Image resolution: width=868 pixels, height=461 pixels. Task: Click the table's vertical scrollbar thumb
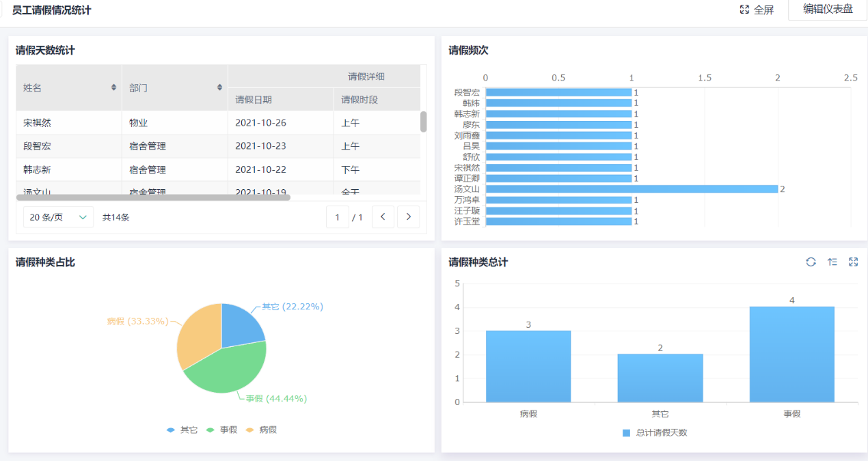423,122
